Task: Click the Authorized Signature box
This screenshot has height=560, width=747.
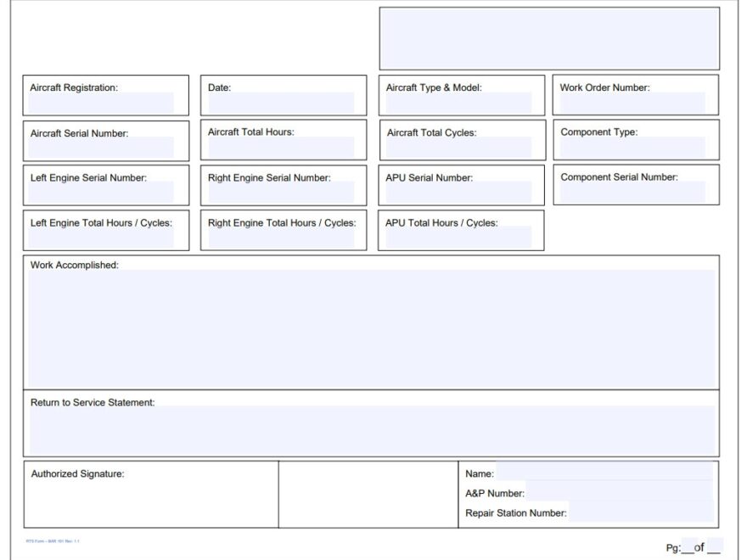Action: (151, 495)
